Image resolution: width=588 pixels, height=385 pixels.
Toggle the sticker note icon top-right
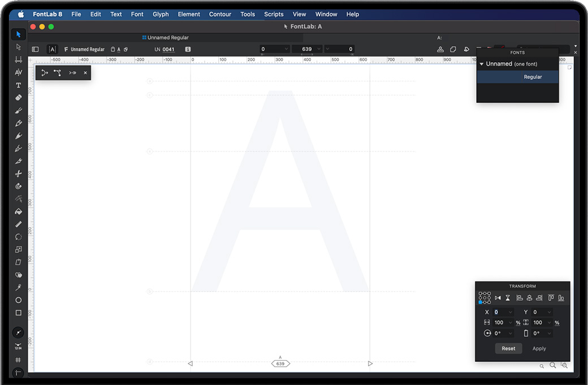[569, 67]
